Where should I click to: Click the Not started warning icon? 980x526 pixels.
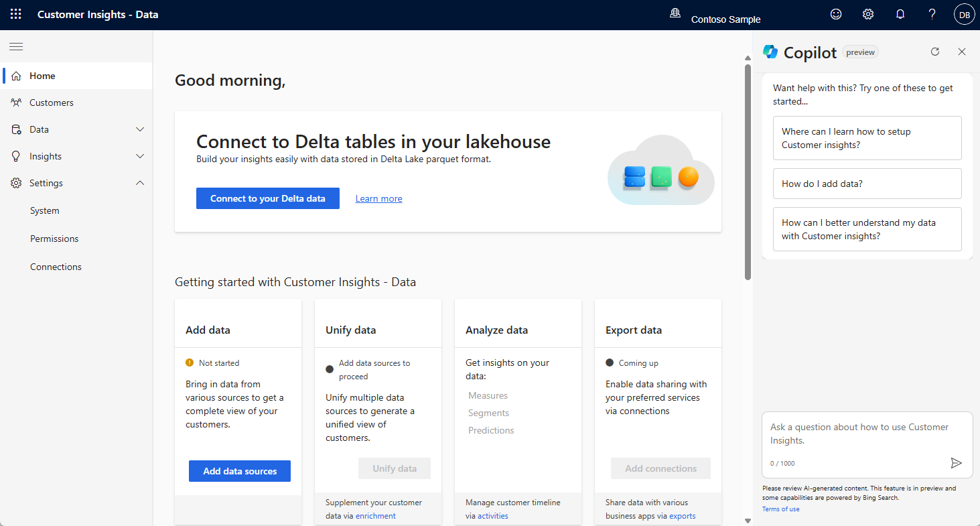(x=190, y=363)
